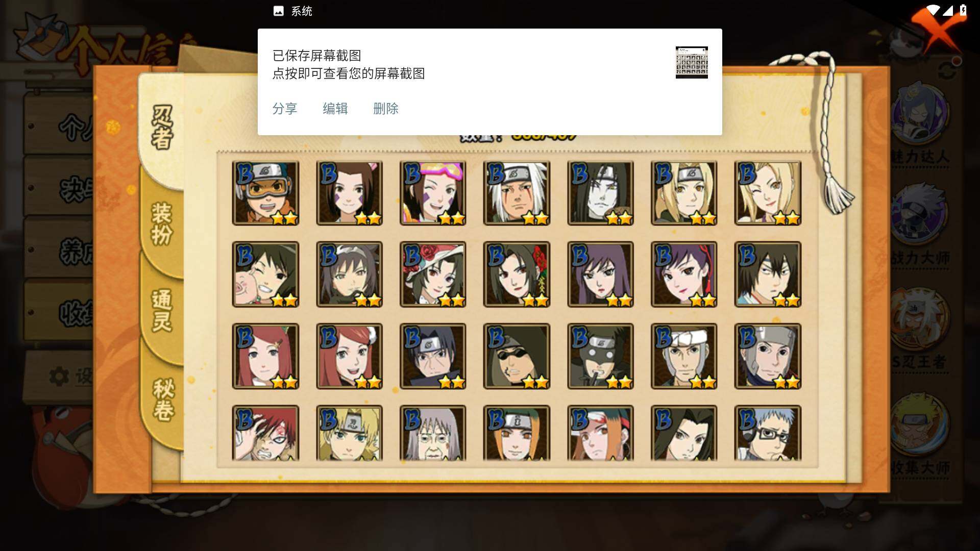Open the 装扮 tab
Image resolution: width=980 pixels, height=551 pixels.
(x=162, y=223)
